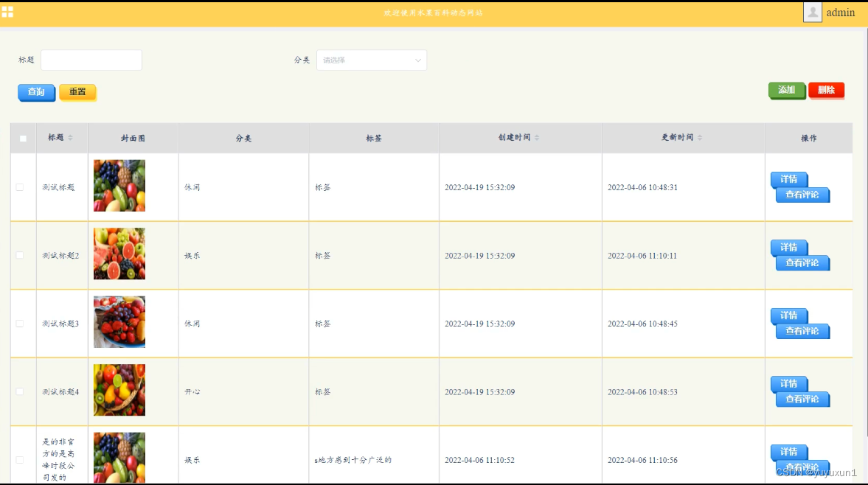Open 详情 for row 测试标题2

(x=789, y=248)
